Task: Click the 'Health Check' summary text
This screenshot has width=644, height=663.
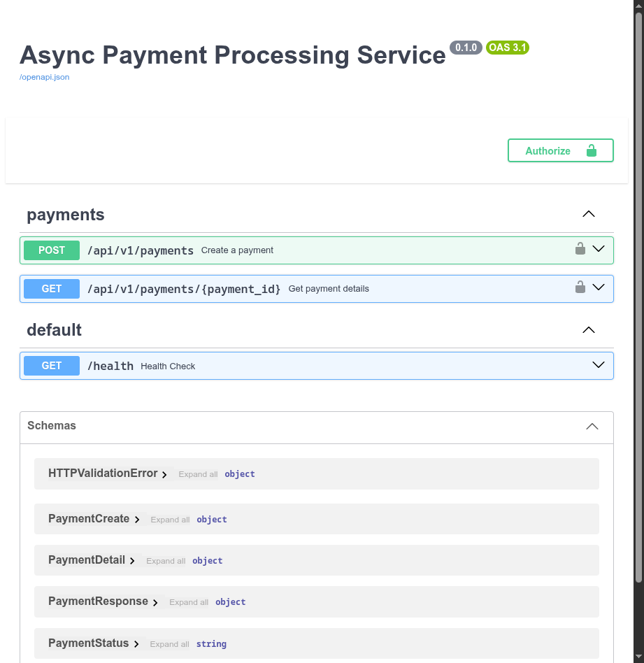Action: (168, 366)
